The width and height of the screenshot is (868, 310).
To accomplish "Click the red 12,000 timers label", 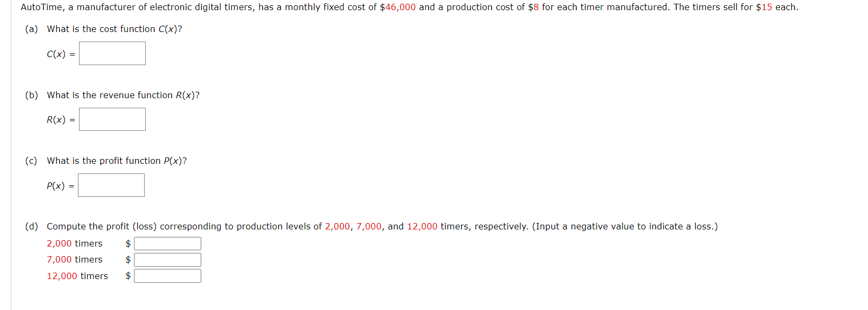I will click(x=77, y=276).
